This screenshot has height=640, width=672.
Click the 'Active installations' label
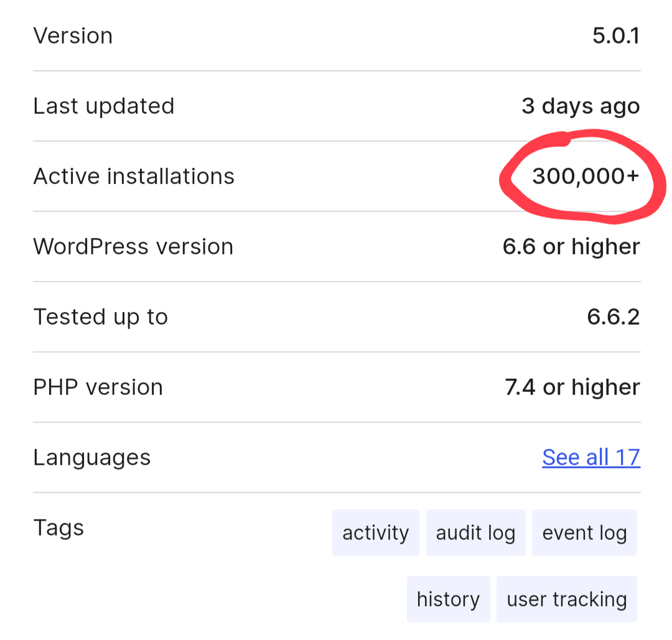134,176
